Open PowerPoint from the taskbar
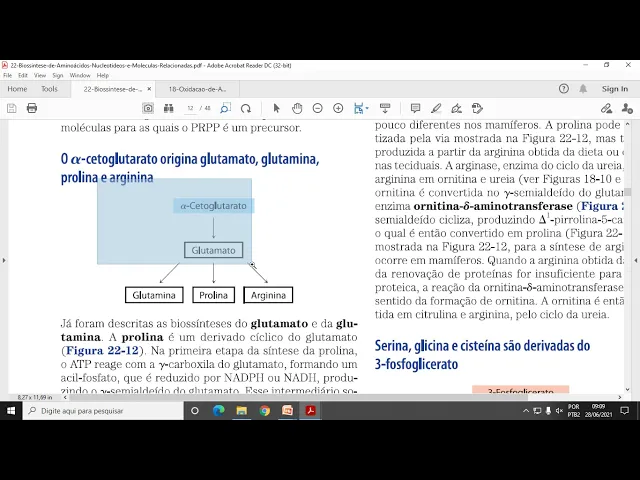 pos(287,411)
